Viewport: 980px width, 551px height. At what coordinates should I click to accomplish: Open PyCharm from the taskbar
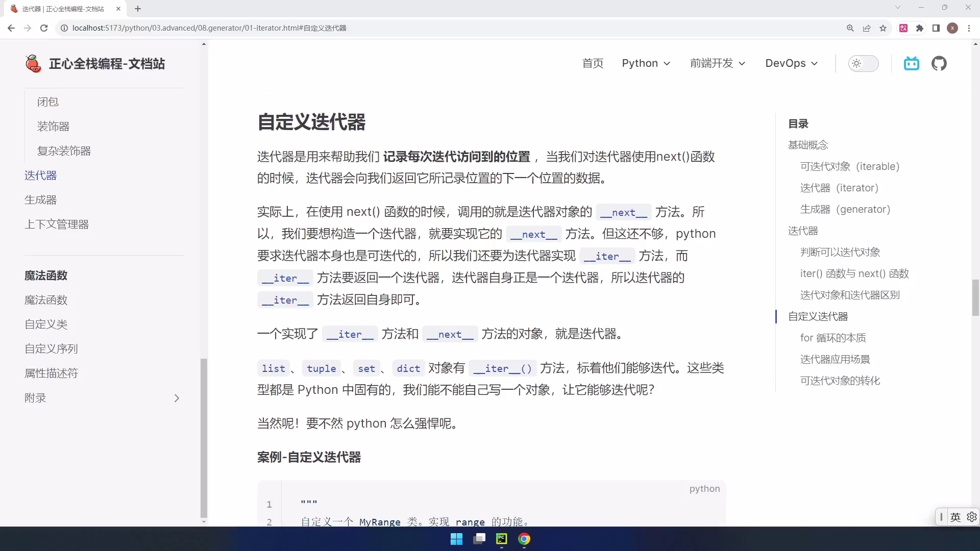click(x=501, y=539)
